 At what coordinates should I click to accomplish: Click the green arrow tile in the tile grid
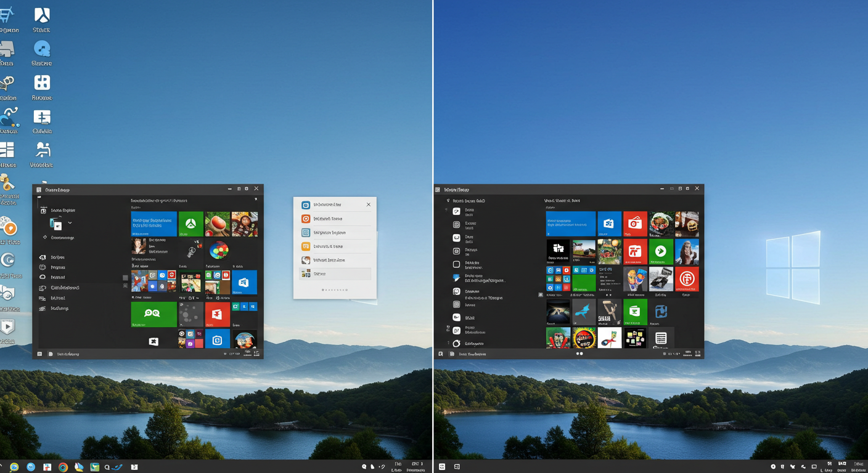[x=661, y=251]
